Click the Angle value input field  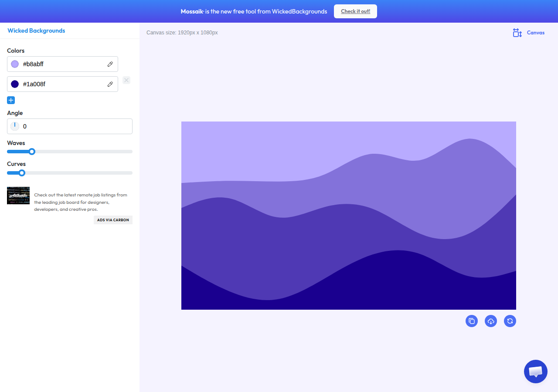point(70,126)
